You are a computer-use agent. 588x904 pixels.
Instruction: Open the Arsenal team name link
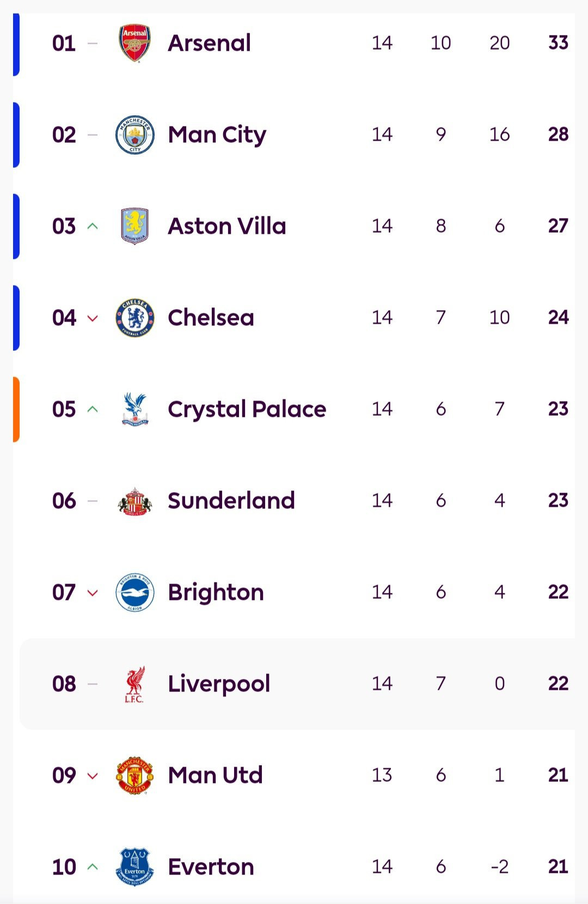pos(209,43)
